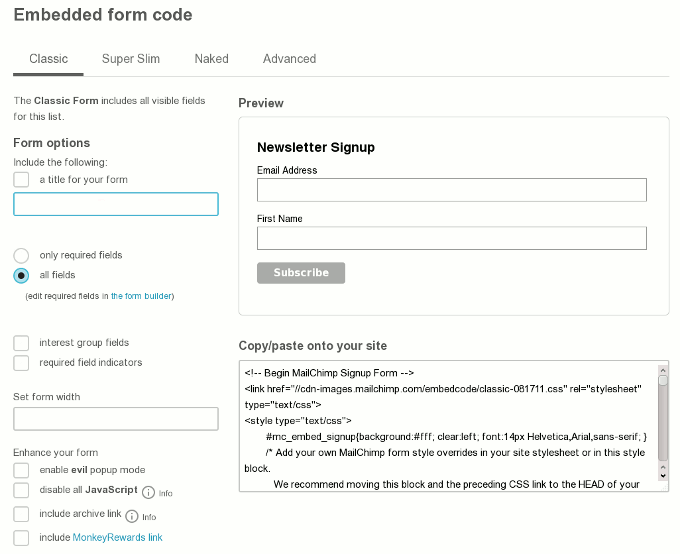Open the Advanced tab
Screen dimensions: 680x554
point(289,59)
